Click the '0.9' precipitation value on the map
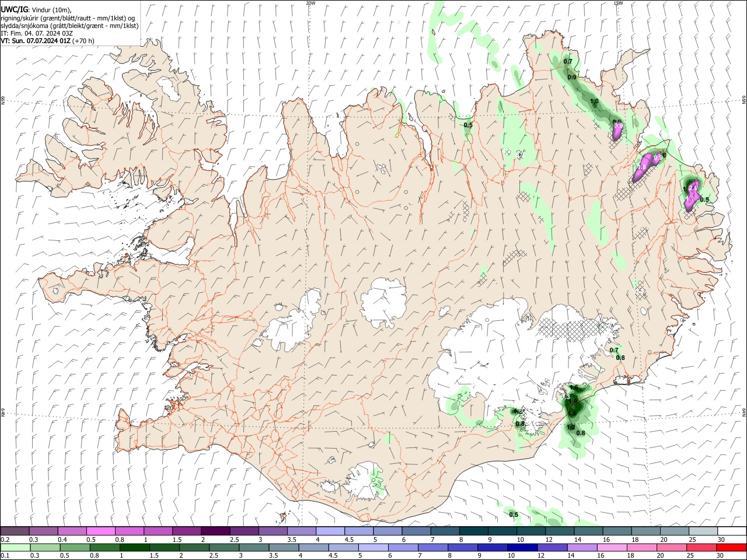747x560 pixels. tap(572, 77)
